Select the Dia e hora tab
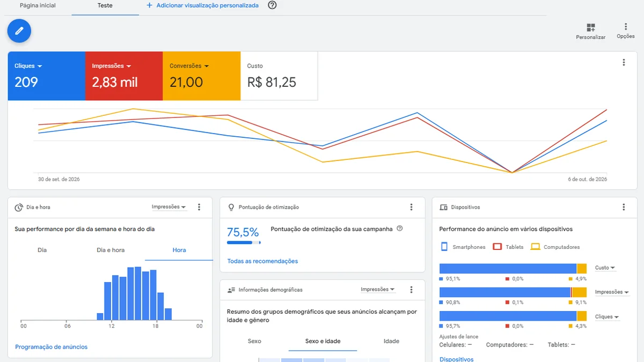Image resolution: width=644 pixels, height=362 pixels. (111, 250)
